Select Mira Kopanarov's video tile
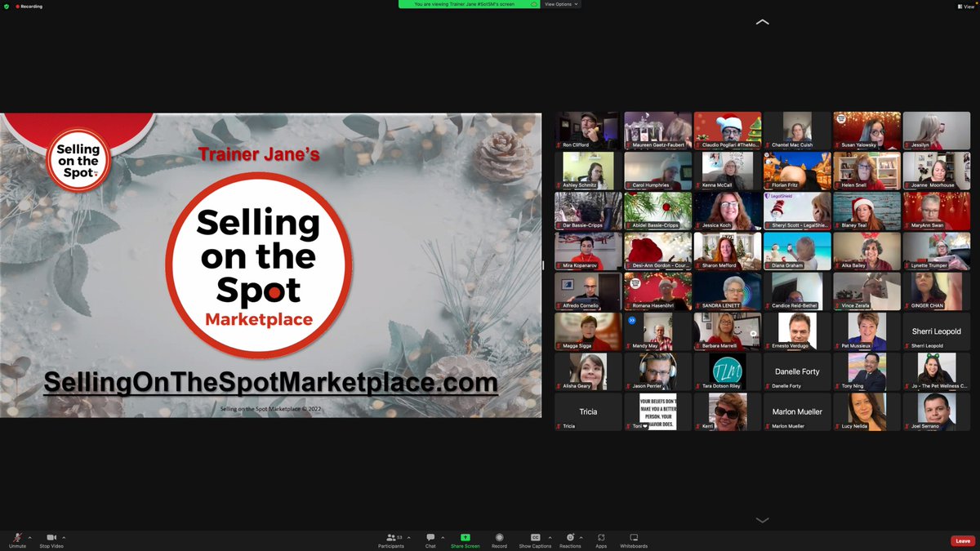The width and height of the screenshot is (980, 551). pos(588,251)
